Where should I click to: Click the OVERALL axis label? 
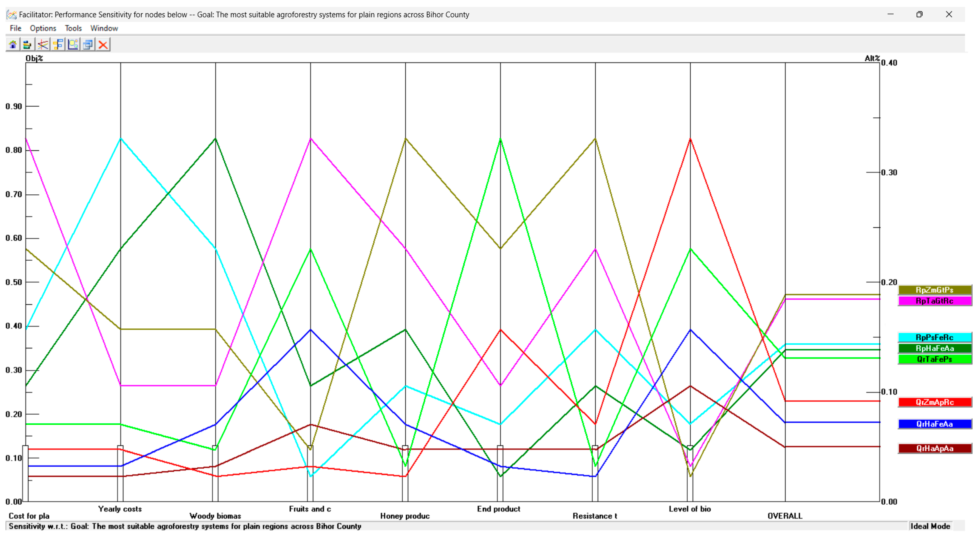(x=785, y=516)
